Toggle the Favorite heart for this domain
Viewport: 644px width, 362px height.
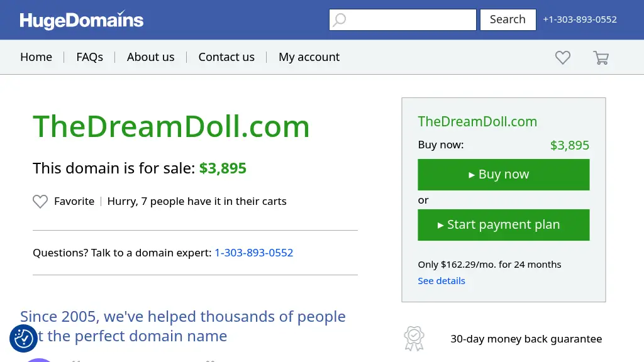pos(40,202)
